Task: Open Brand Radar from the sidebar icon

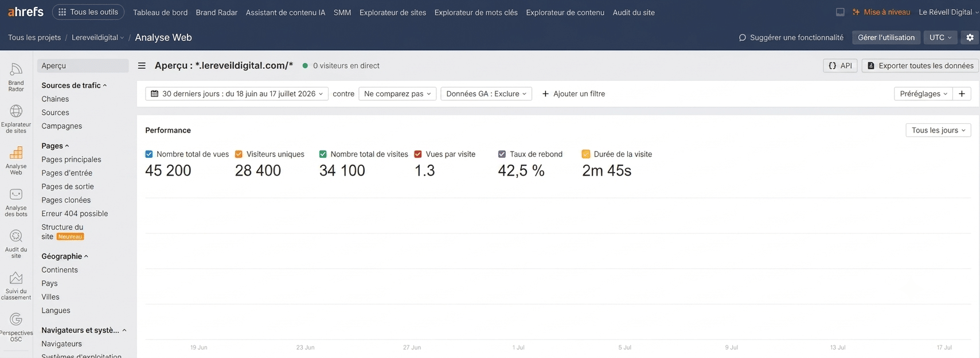Action: (16, 77)
